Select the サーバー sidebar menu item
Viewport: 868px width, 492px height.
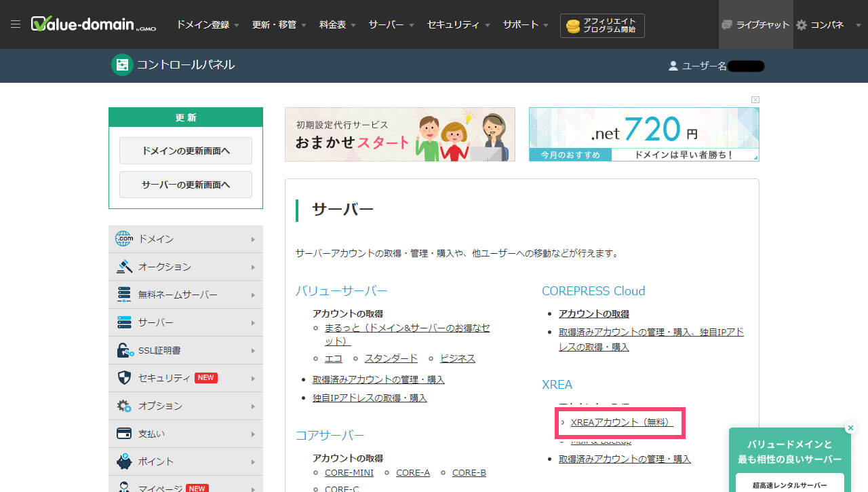(186, 322)
